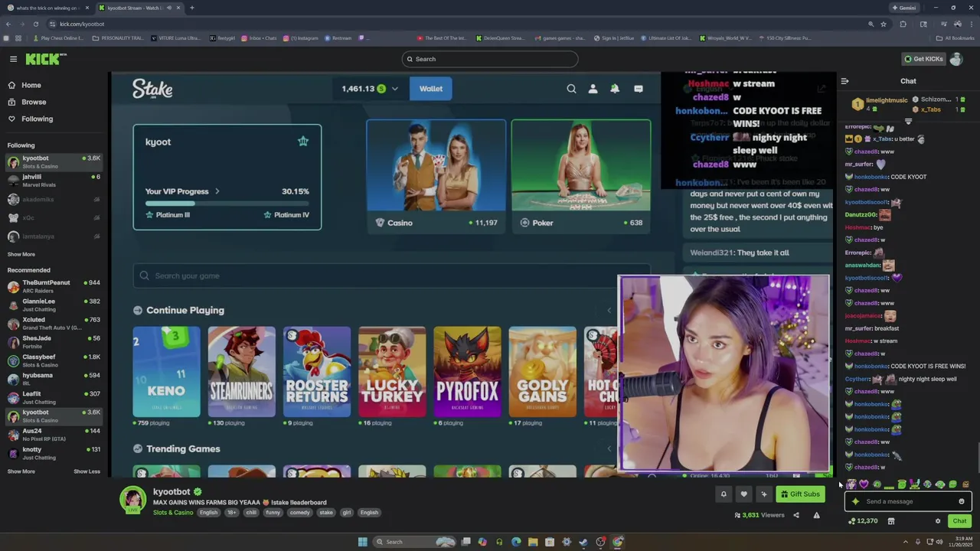Viewport: 980px width, 551px height.
Task: Click 12,370 channel points balance
Action: click(x=864, y=521)
